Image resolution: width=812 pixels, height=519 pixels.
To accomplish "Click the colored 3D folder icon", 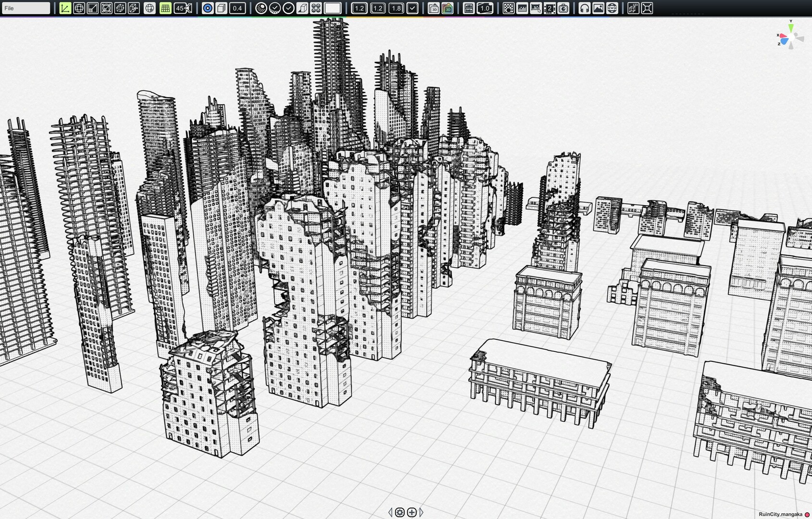I will click(x=447, y=8).
